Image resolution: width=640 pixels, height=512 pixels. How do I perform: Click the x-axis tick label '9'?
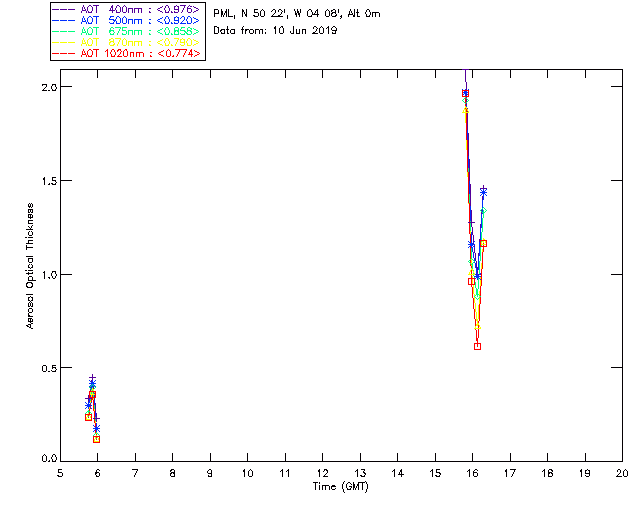pos(210,473)
